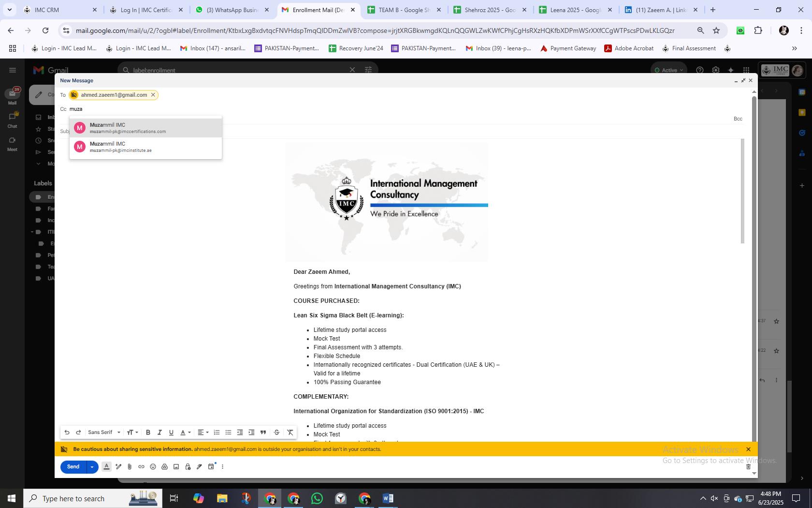Open Active status dropdown
Viewport: 812px width, 508px height.
coord(669,70)
